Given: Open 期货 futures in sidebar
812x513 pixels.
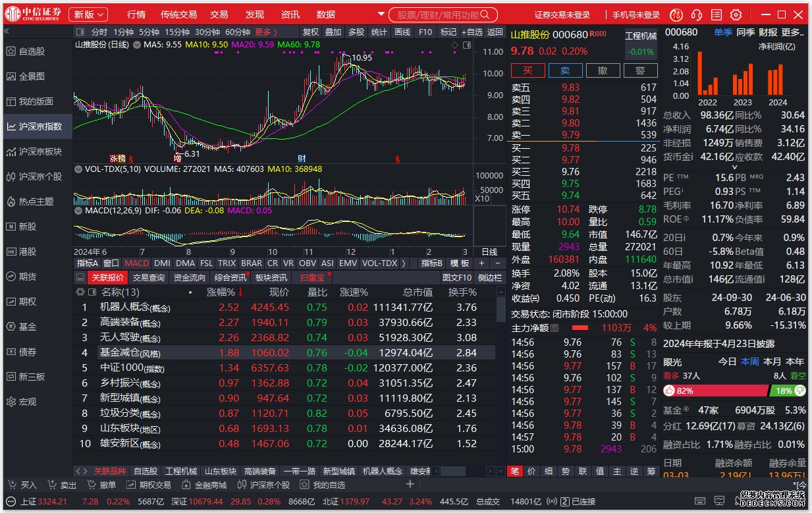Looking at the screenshot, I should [36, 277].
